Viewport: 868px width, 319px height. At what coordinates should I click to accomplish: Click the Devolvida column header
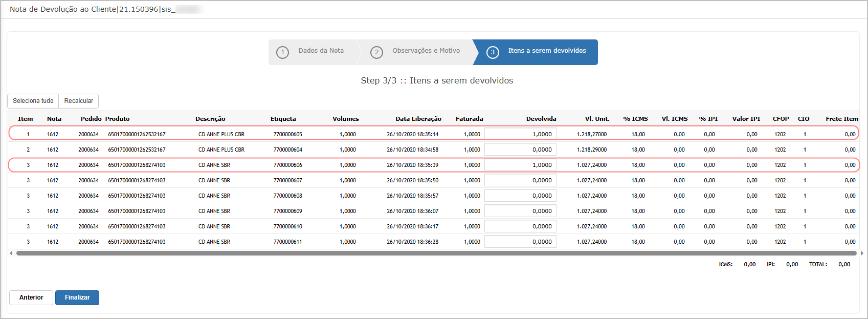point(541,119)
